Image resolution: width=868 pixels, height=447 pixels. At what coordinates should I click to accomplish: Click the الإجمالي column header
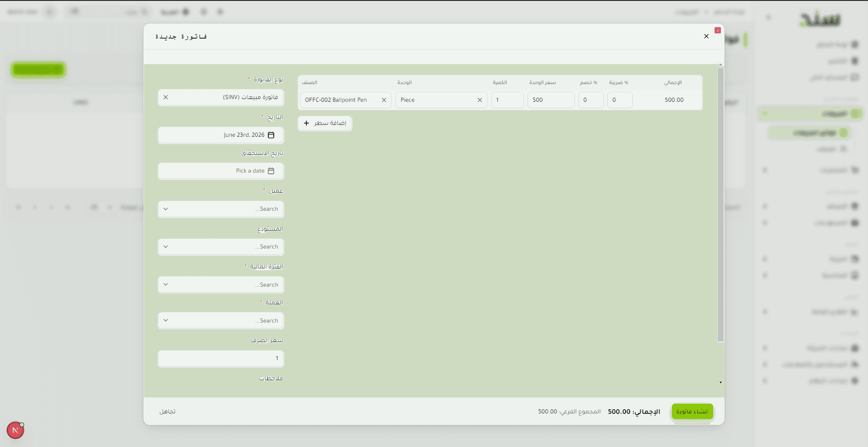[673, 83]
